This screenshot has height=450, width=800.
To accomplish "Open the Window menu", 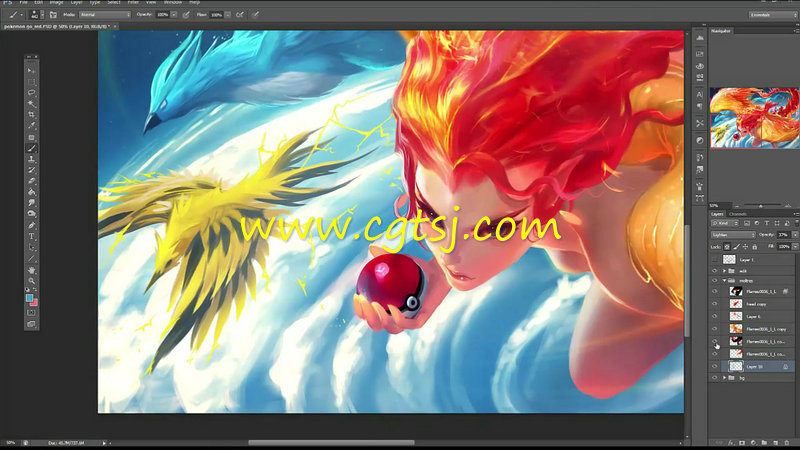I will coord(172,3).
